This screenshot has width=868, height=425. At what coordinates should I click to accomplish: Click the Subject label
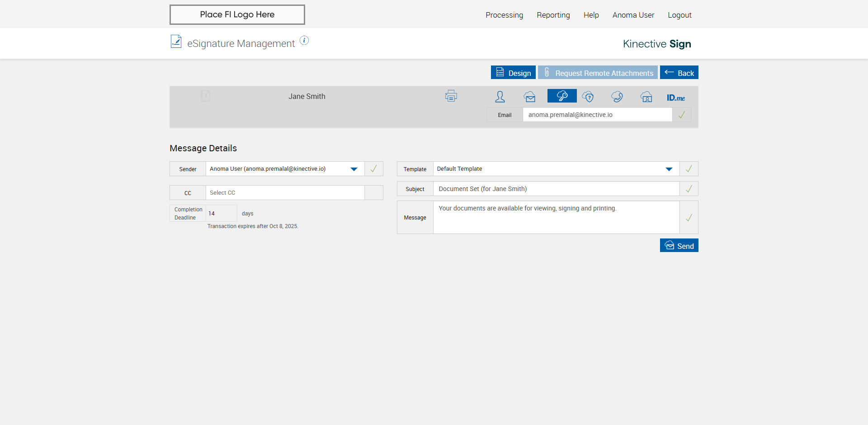click(x=415, y=189)
